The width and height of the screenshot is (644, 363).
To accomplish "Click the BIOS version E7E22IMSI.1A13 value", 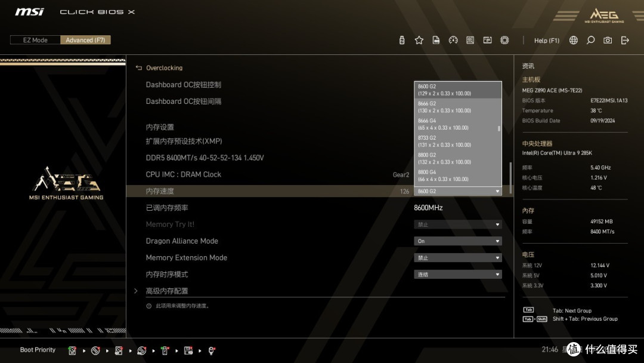I will (609, 100).
